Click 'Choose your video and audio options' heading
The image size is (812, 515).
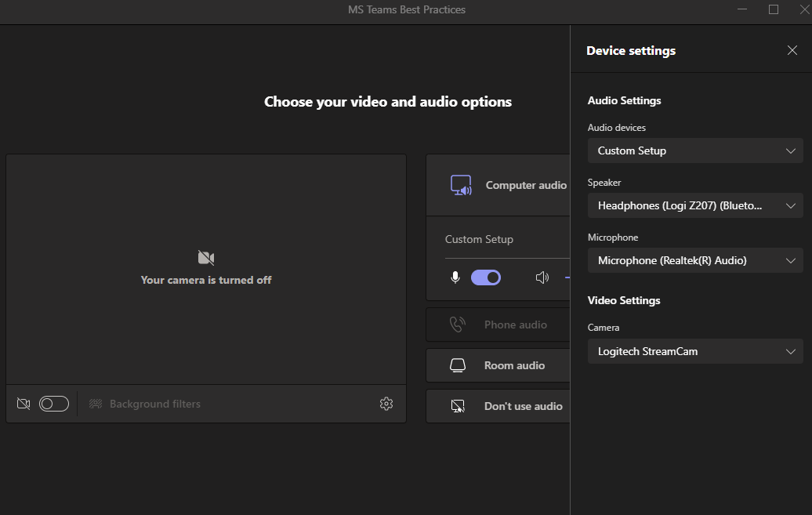tap(388, 102)
